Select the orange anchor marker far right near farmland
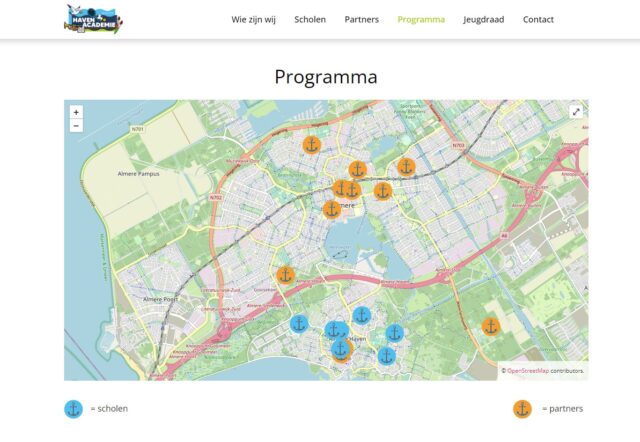640x442 pixels. click(x=490, y=326)
